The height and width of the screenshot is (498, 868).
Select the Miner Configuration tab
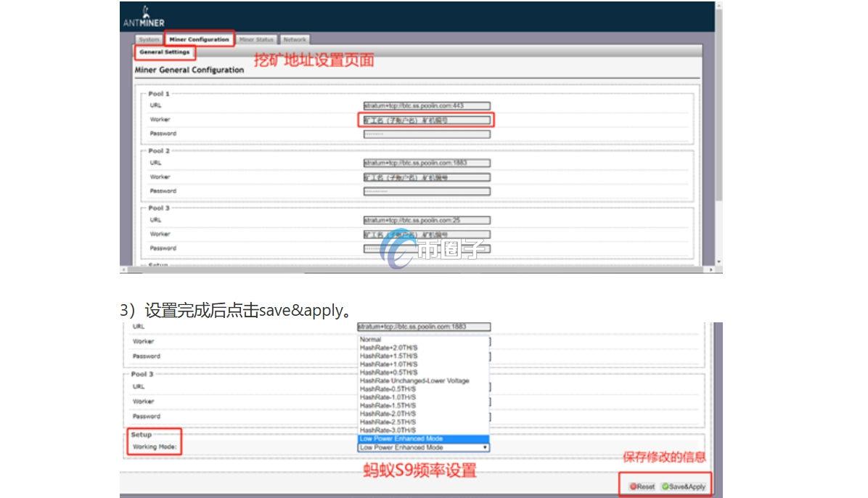[199, 39]
